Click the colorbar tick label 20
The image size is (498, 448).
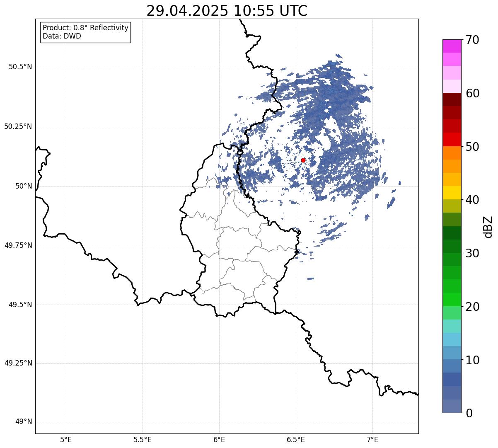[x=473, y=307]
